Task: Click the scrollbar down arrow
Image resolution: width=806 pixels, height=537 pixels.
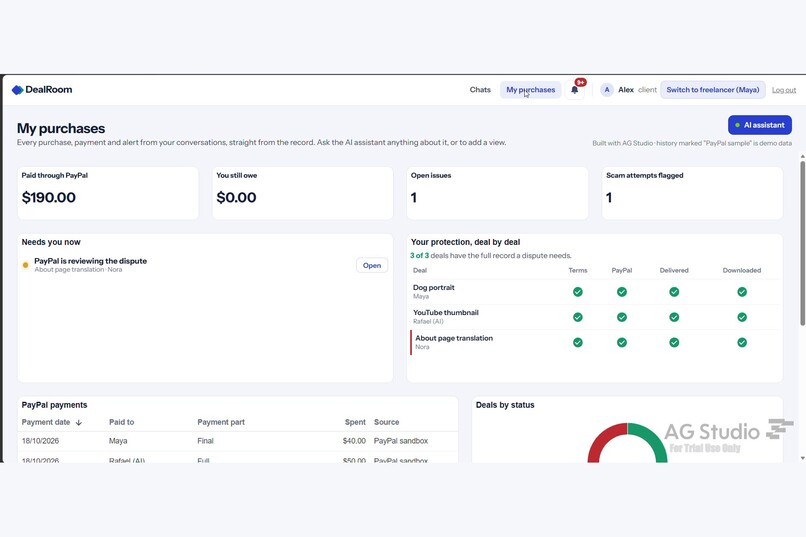Action: click(802, 458)
